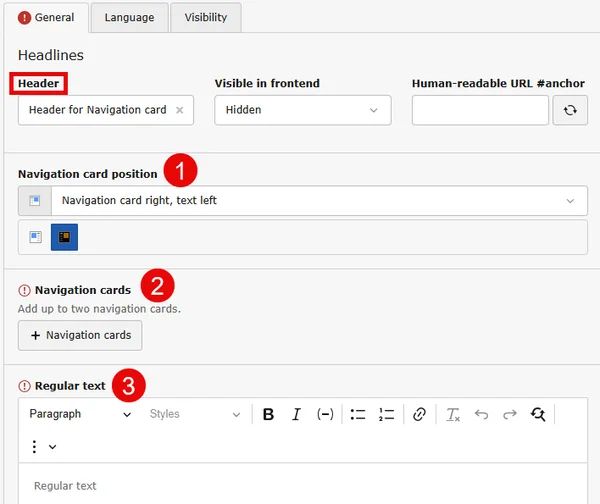Image resolution: width=600 pixels, height=504 pixels.
Task: Undo the last editor change
Action: coord(481,414)
